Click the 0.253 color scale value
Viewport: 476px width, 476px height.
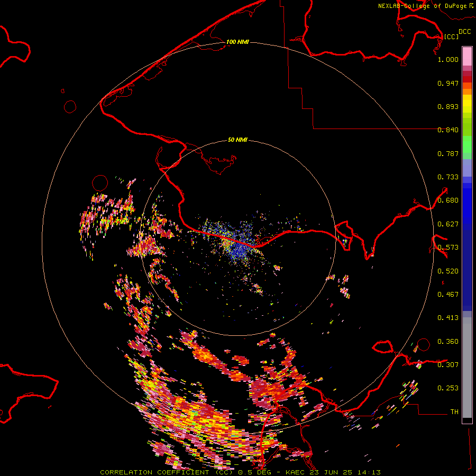click(x=448, y=388)
